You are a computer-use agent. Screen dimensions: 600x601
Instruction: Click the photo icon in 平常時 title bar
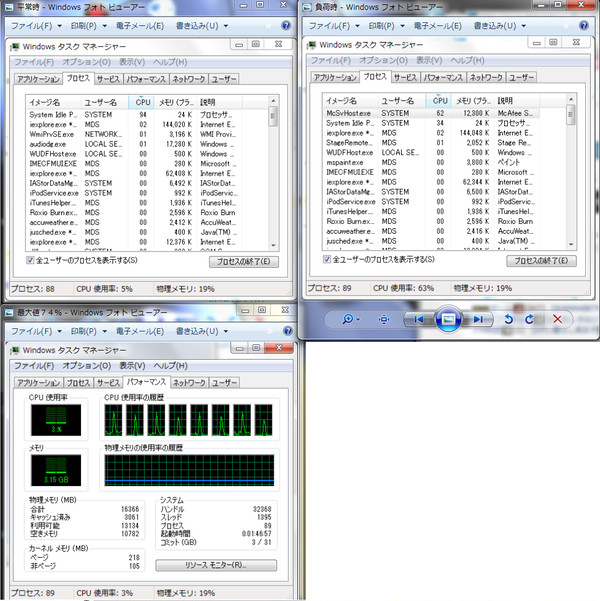pos(10,7)
